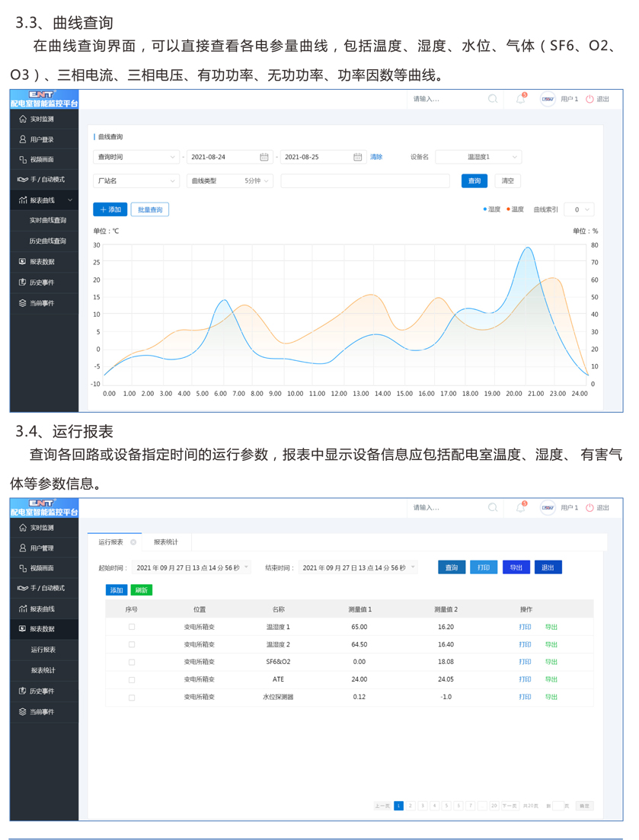Image resolution: width=639 pixels, height=840 pixels.
Task: Click power icon 退出 in curve query header
Action: point(589,99)
